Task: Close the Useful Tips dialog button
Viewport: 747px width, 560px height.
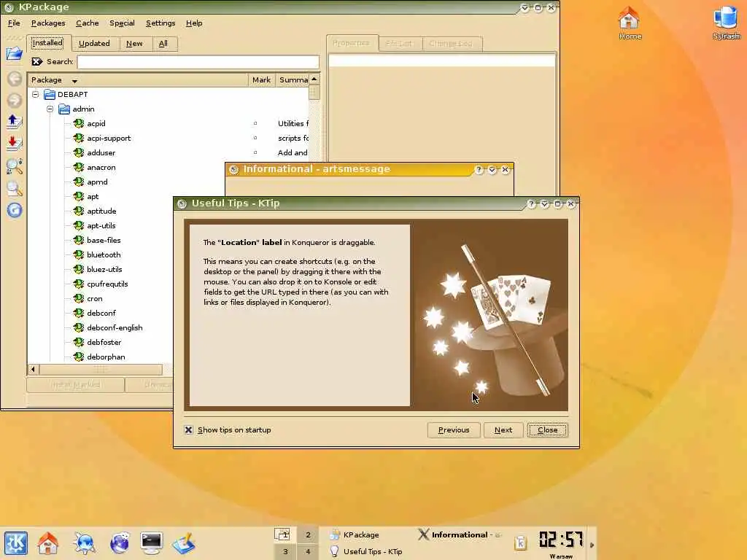Action: click(547, 430)
